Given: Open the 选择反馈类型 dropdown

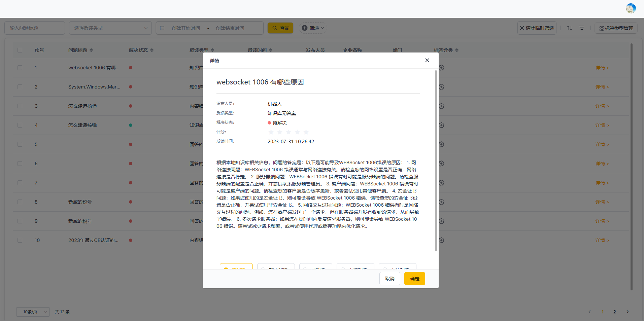Looking at the screenshot, I should [110, 28].
